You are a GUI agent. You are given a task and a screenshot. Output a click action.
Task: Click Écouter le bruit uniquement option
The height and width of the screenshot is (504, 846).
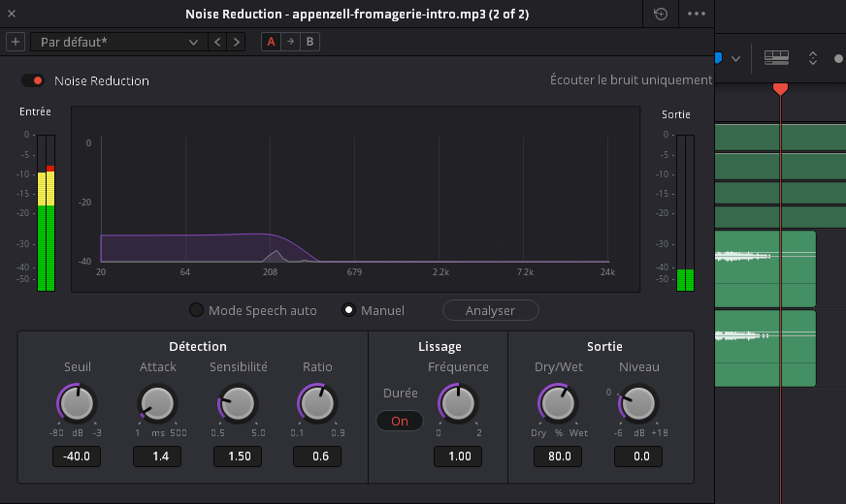pyautogui.click(x=631, y=80)
